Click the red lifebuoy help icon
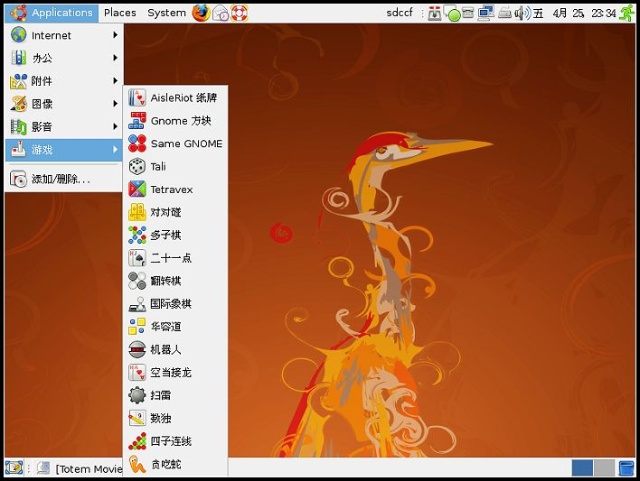The height and width of the screenshot is (481, 640). pos(240,13)
